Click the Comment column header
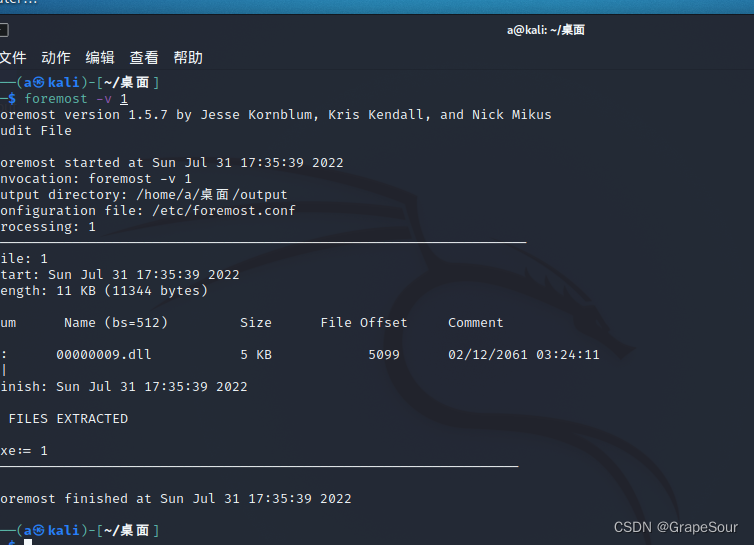The height and width of the screenshot is (545, 754). click(x=476, y=322)
